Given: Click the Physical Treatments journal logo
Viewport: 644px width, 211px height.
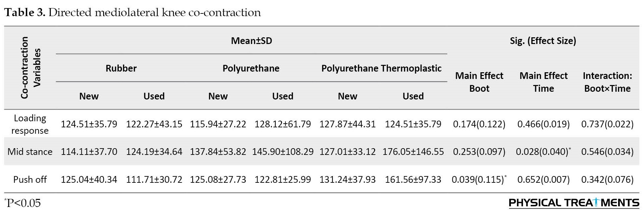Looking at the screenshot, I should (574, 203).
